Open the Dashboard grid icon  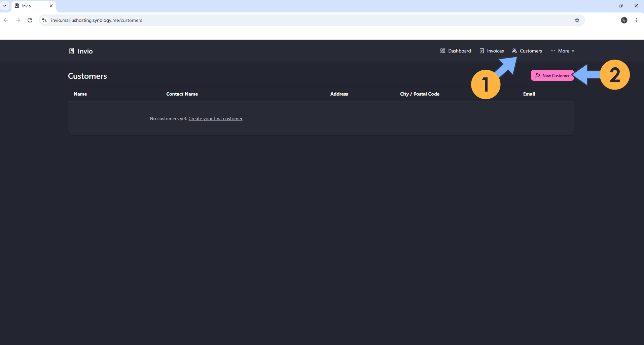[x=443, y=51]
